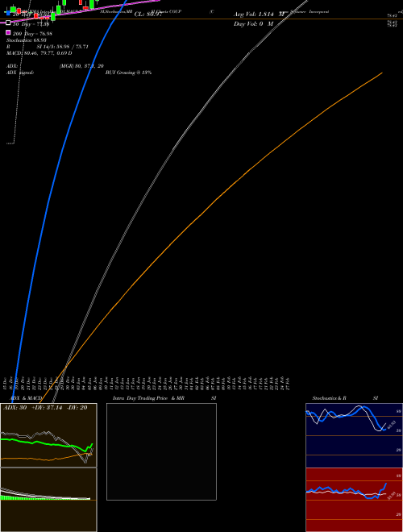Click the 'Intra Day Trading Price & MRSI' title
The image size is (403, 532).
(164, 398)
